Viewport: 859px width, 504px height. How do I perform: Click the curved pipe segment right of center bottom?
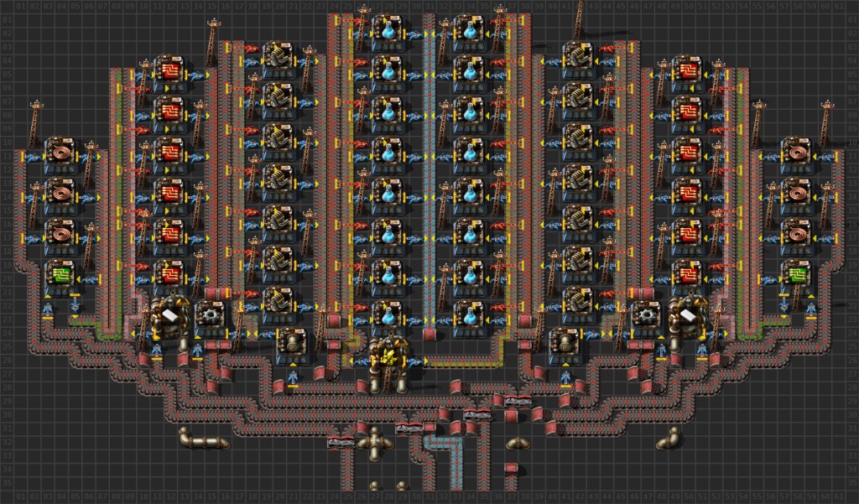tap(518, 443)
